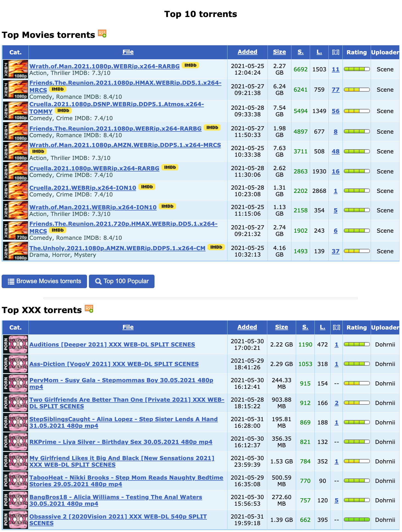Sort Movies table by Size column
The image size is (402, 532).
279,52
